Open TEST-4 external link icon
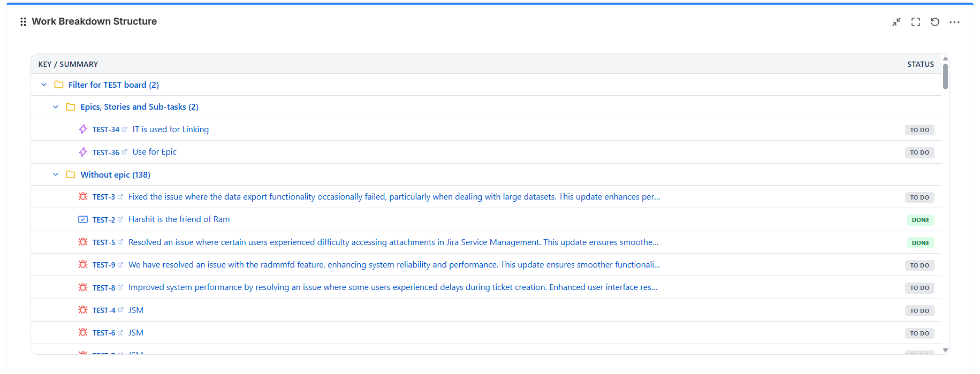 pos(120,310)
